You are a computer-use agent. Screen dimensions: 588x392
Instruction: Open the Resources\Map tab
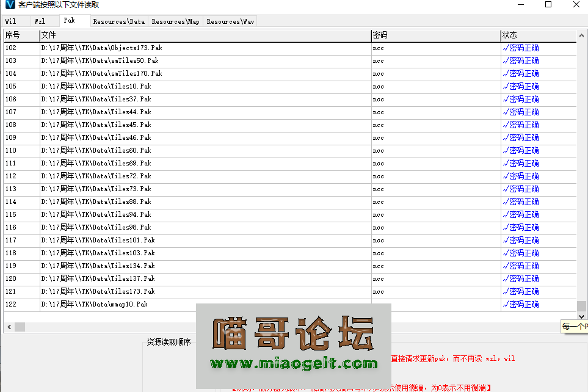(x=175, y=20)
